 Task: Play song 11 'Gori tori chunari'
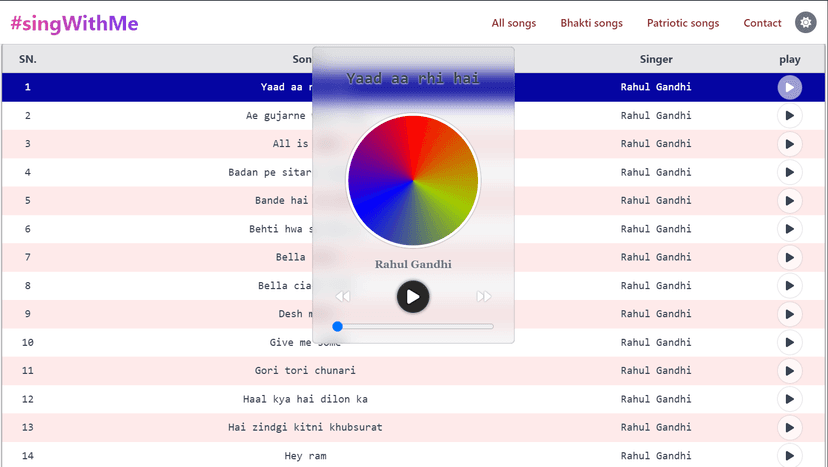789,371
